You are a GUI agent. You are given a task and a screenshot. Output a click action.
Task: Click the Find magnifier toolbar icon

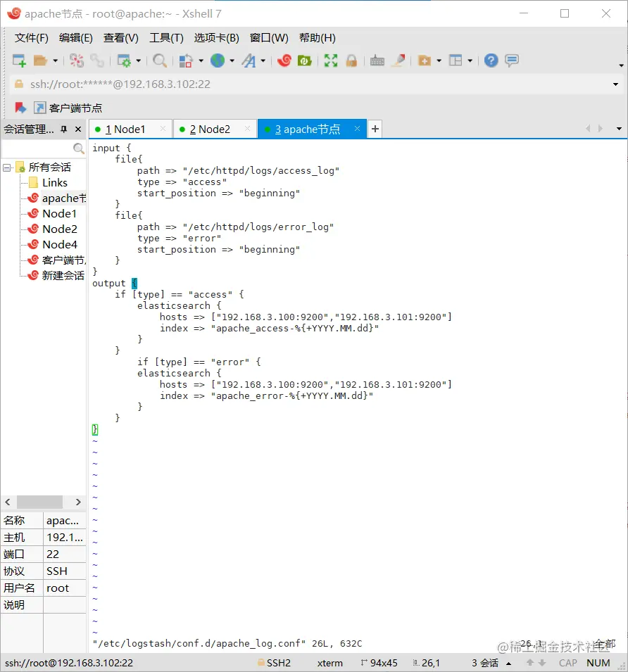coord(160,61)
